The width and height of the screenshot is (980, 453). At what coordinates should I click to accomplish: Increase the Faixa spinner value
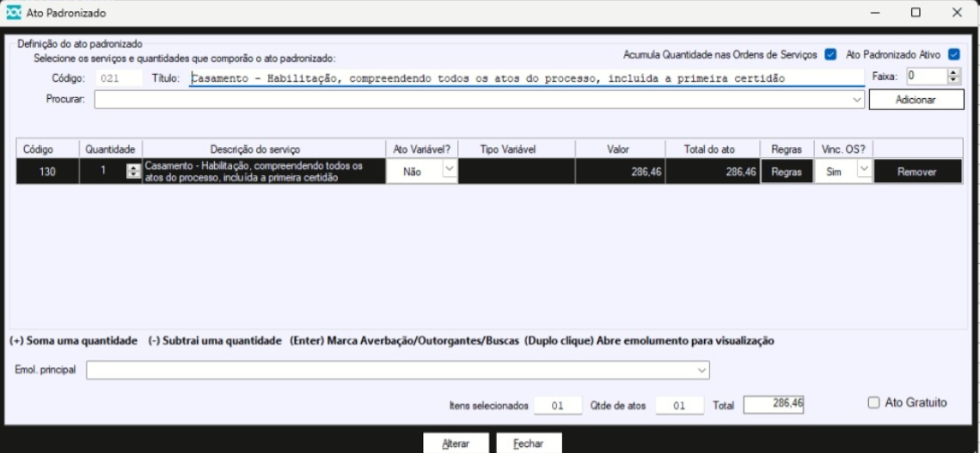tap(952, 72)
